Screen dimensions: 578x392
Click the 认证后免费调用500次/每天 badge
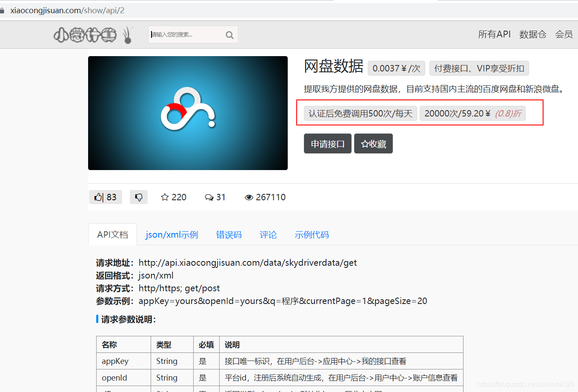point(361,114)
